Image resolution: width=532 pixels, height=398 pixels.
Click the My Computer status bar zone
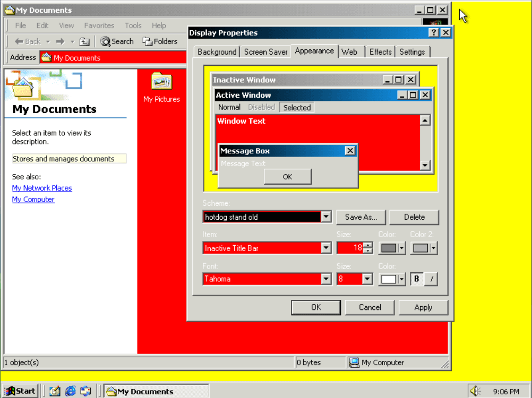point(398,362)
